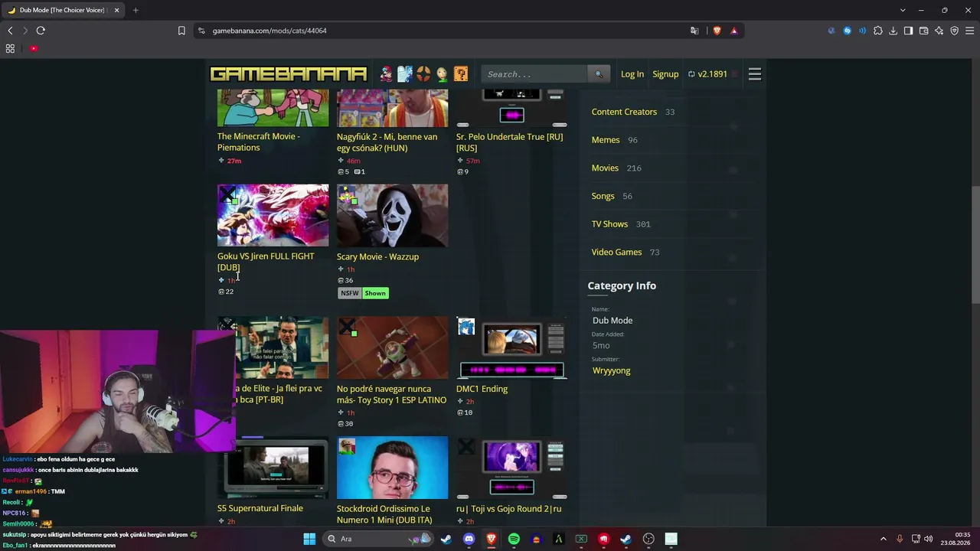The image size is (980, 551).
Task: Open the Shazam extension icon
Action: pyautogui.click(x=848, y=31)
